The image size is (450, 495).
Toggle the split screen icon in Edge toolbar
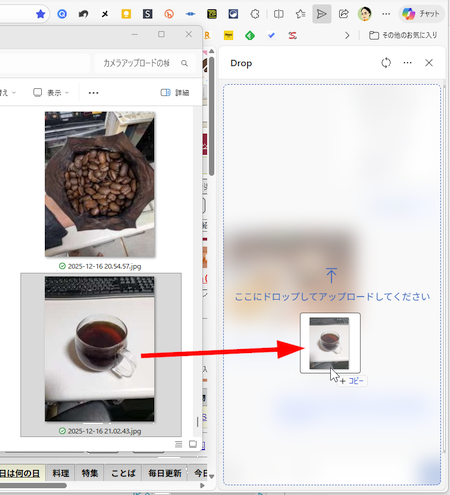279,14
